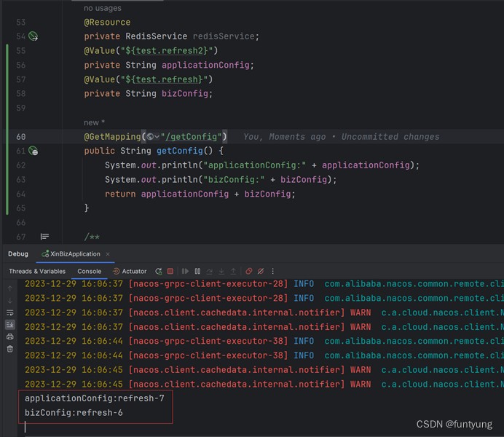
Task: Click console output 'applicationConfig:refresh-7'
Action: click(x=95, y=398)
